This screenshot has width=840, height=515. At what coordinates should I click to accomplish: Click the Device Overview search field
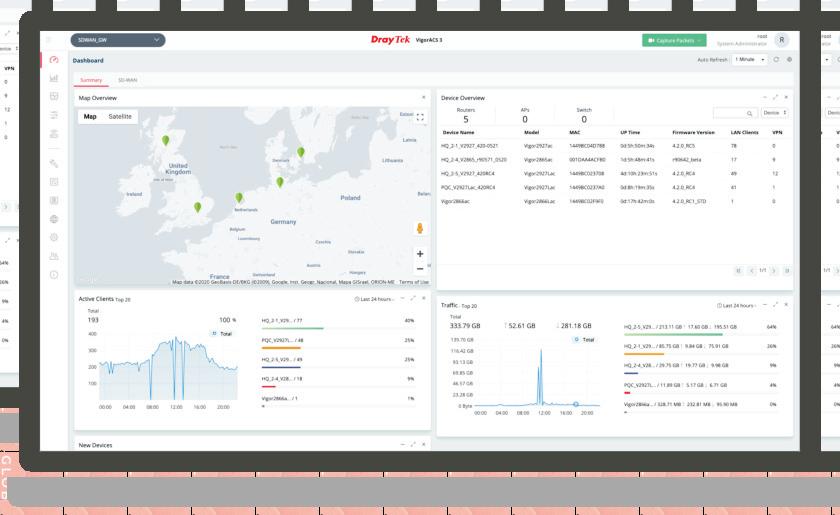[733, 113]
